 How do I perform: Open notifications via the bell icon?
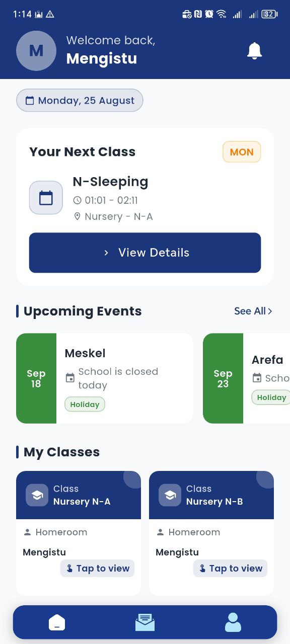(254, 51)
